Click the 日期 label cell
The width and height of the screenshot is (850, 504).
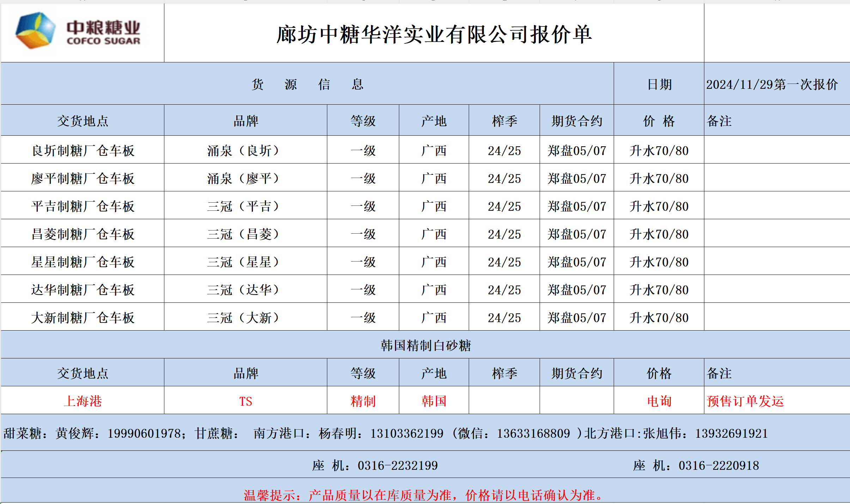[x=659, y=84]
